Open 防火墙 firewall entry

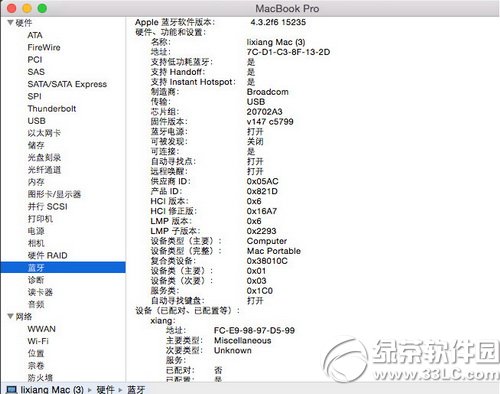click(x=40, y=378)
